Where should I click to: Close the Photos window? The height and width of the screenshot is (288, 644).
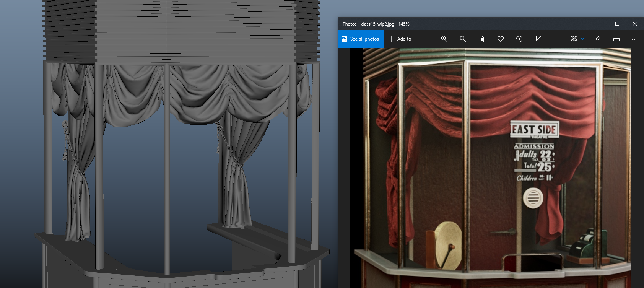click(635, 24)
